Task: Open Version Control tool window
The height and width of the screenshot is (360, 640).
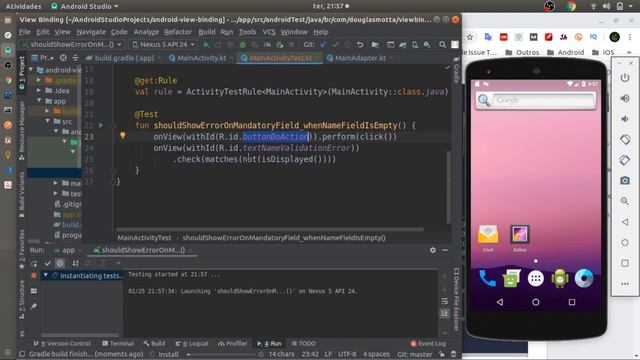Action: click(62, 343)
